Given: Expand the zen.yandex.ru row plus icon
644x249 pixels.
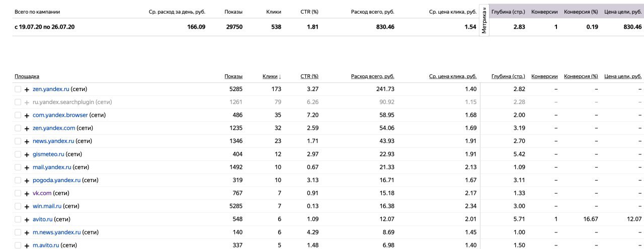Looking at the screenshot, I should pos(27,90).
